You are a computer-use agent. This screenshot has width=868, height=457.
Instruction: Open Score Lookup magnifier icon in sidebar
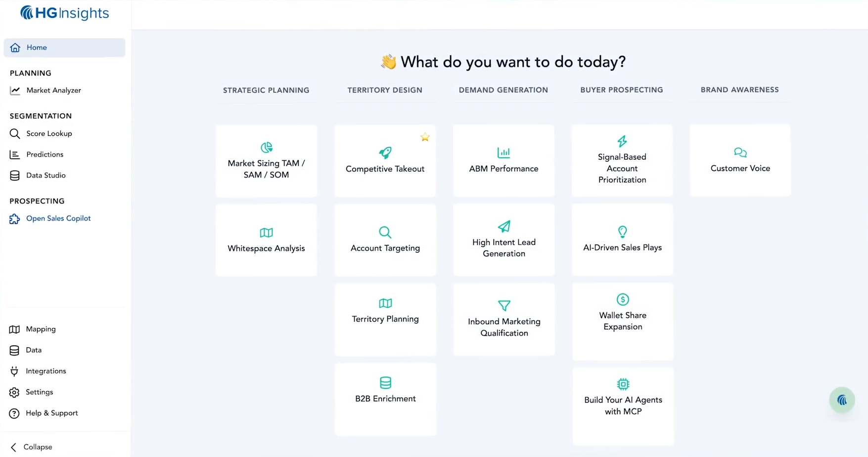[15, 133]
